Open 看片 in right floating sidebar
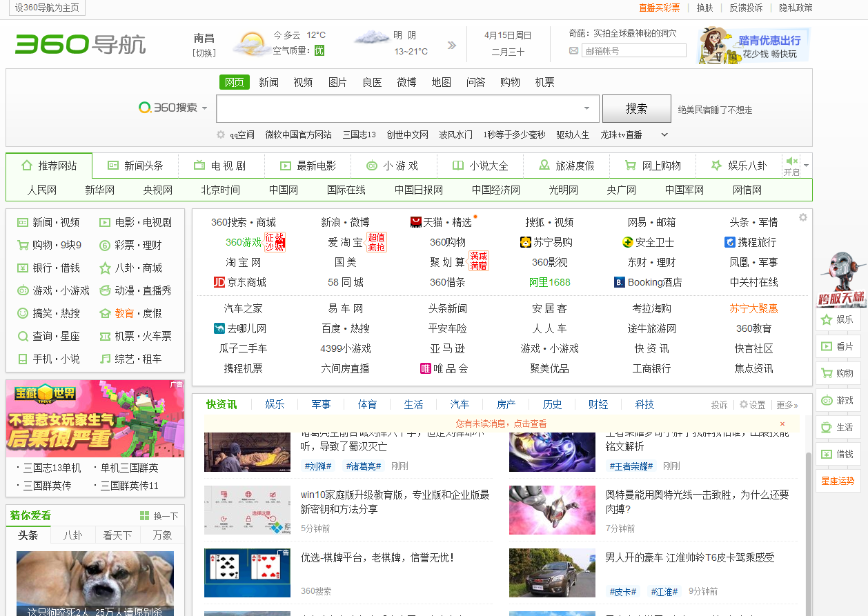The width and height of the screenshot is (868, 616). click(838, 346)
